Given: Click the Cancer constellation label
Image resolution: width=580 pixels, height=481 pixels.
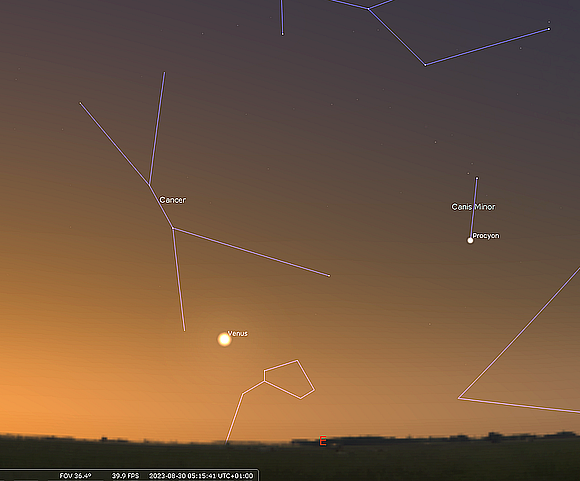Looking at the screenshot, I should click(173, 200).
